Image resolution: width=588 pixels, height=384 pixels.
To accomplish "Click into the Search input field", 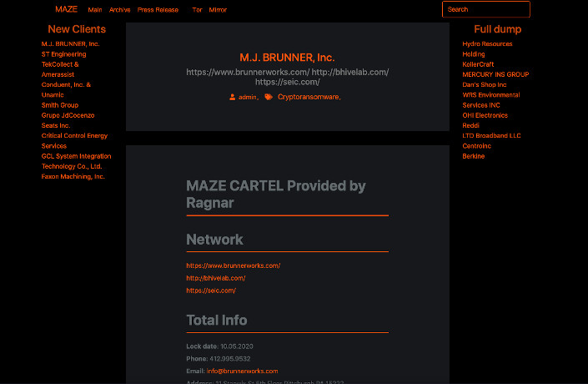I will [485, 9].
